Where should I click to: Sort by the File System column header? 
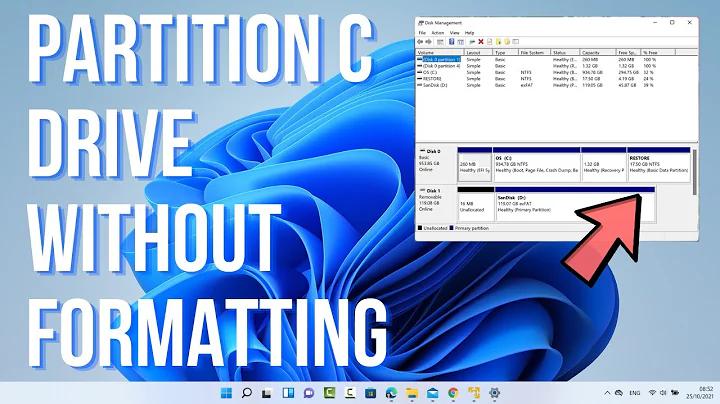pyautogui.click(x=534, y=53)
